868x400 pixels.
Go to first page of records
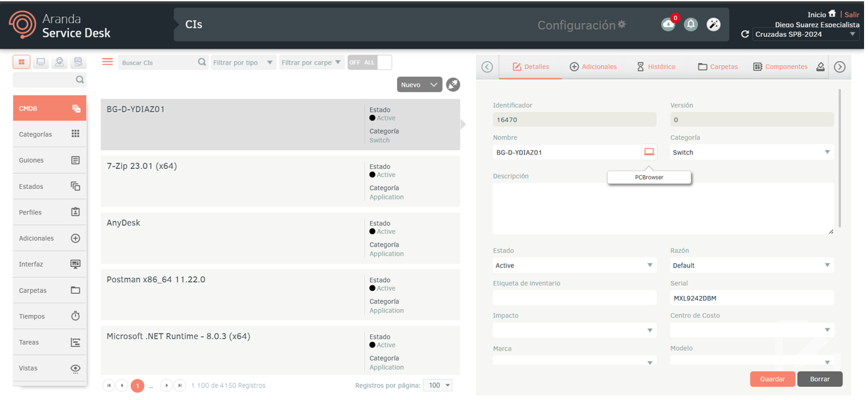pos(109,386)
